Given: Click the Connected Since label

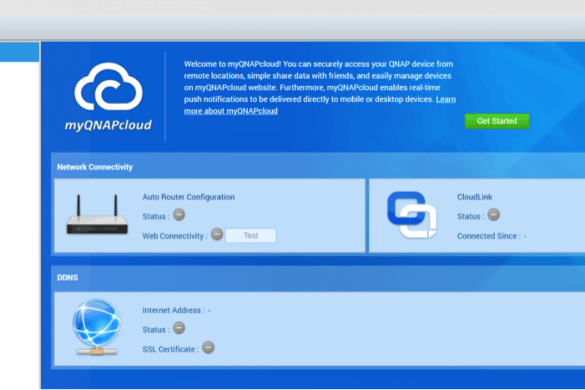Looking at the screenshot, I should [x=489, y=236].
